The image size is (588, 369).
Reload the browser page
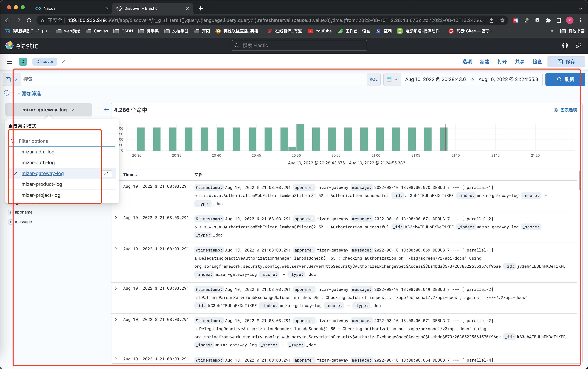tap(29, 20)
